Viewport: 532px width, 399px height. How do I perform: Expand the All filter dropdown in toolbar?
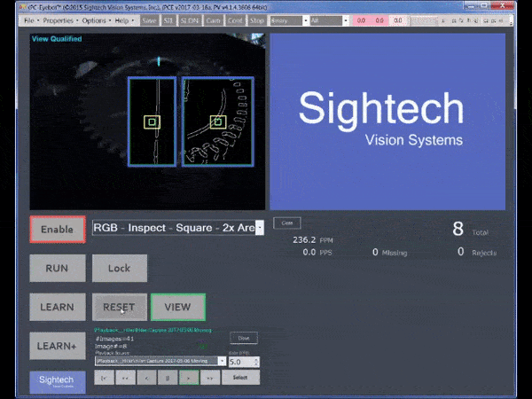point(346,20)
